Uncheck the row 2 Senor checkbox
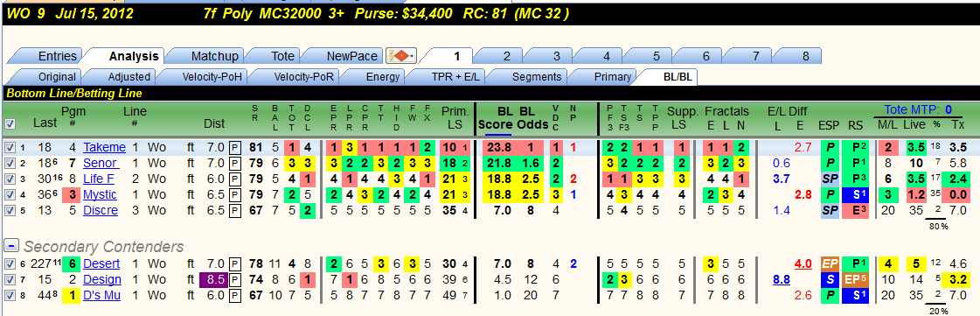980x316 pixels. tap(9, 164)
